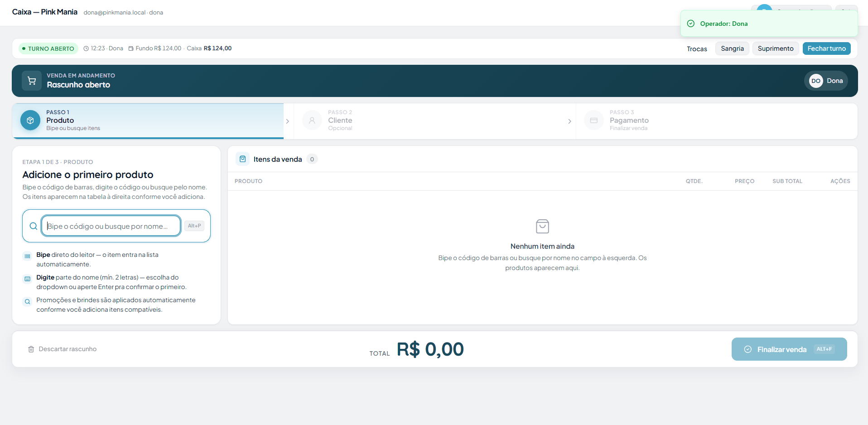The width and height of the screenshot is (868, 425).
Task: Expand chevron between Produto and Cliente steps
Action: click(288, 121)
